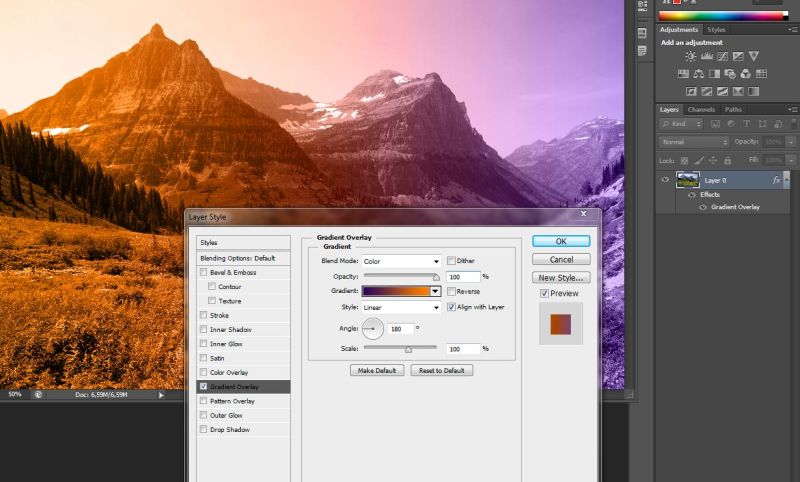Image resolution: width=800 pixels, height=482 pixels.
Task: Click the Make Default button
Action: [x=377, y=370]
